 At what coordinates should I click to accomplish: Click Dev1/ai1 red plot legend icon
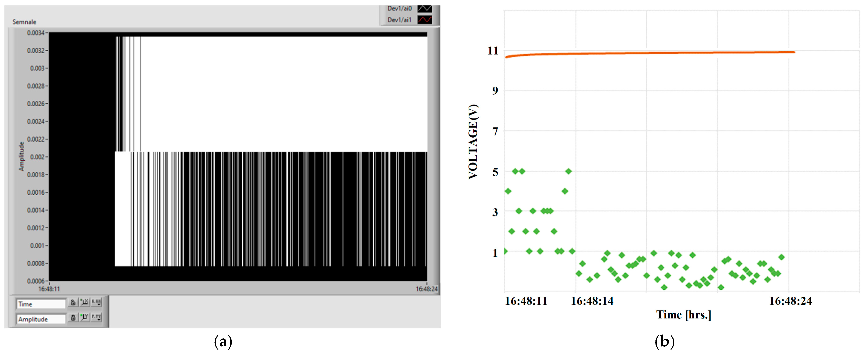[x=425, y=20]
